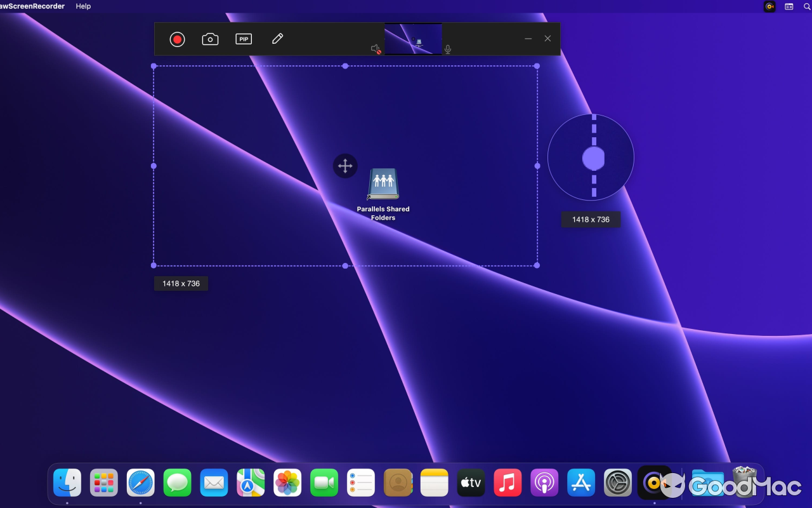
Task: Open the Help menu
Action: tap(82, 6)
